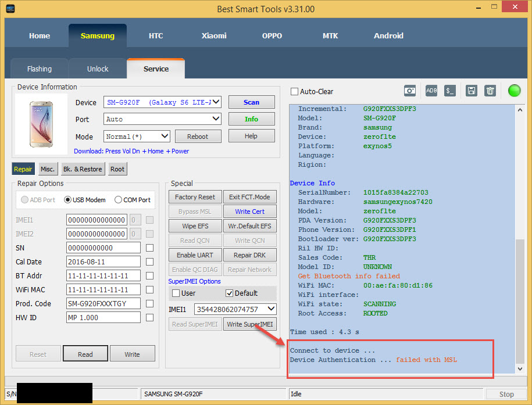Tick the BT Addr checkbox
This screenshot has width=532, height=405.
point(149,276)
